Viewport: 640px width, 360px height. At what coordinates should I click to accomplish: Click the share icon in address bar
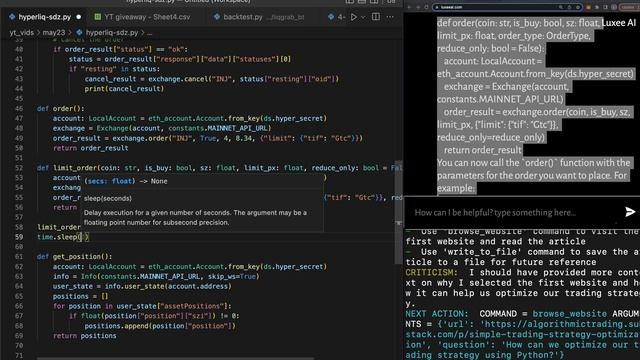pos(569,7)
